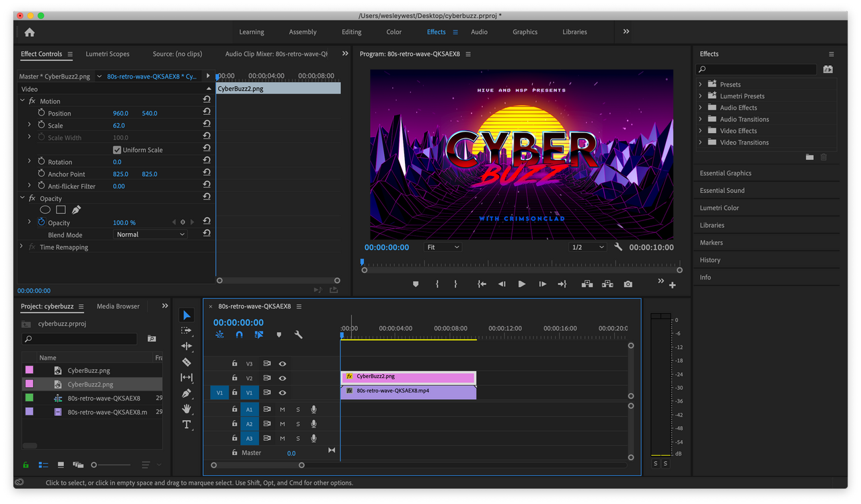Open the Lumetri Color panel

719,208
